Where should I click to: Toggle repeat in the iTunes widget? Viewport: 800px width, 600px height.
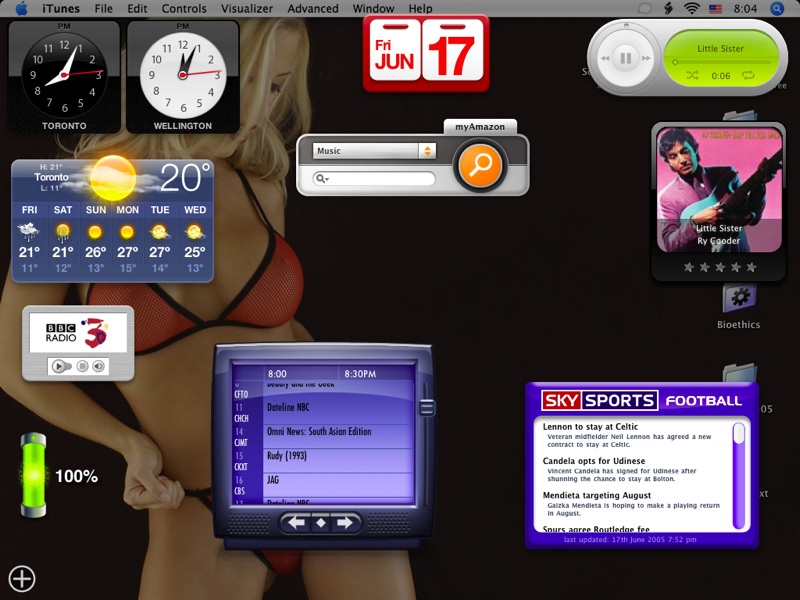(x=748, y=75)
